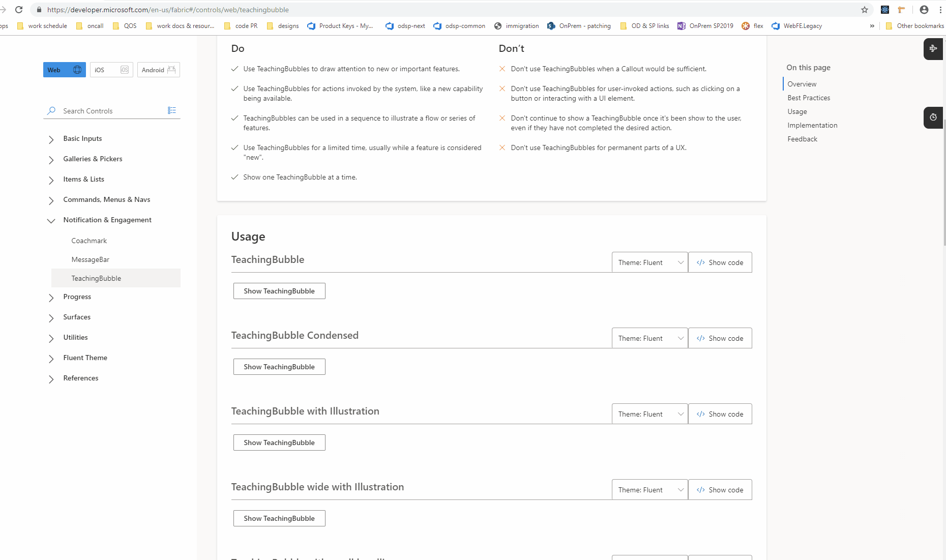Click the bookmark star in the address bar

tap(864, 10)
